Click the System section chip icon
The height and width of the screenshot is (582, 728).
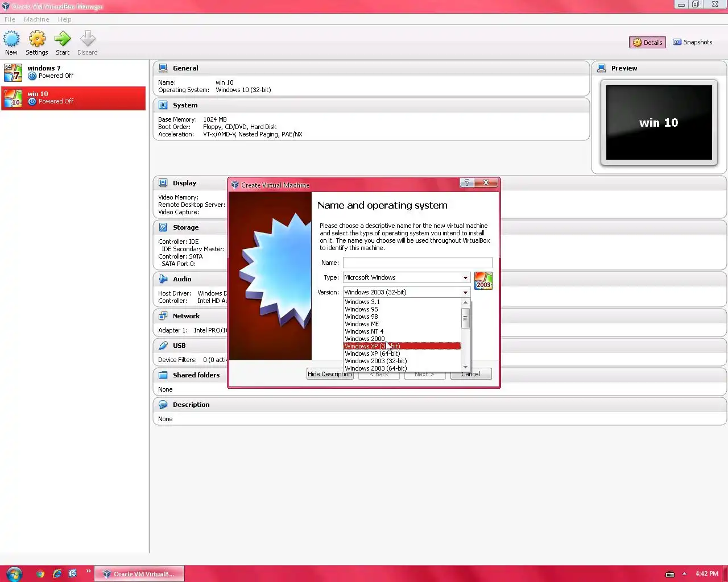point(163,105)
